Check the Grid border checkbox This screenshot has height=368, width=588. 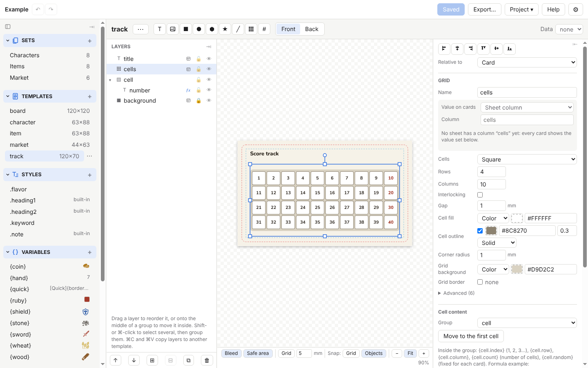coord(480,282)
